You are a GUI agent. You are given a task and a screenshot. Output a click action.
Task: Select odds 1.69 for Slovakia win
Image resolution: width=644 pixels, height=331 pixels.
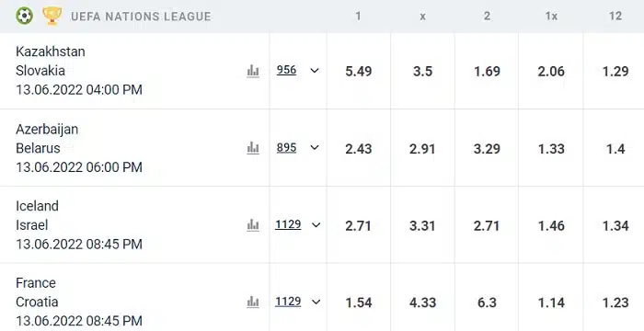pyautogui.click(x=487, y=71)
